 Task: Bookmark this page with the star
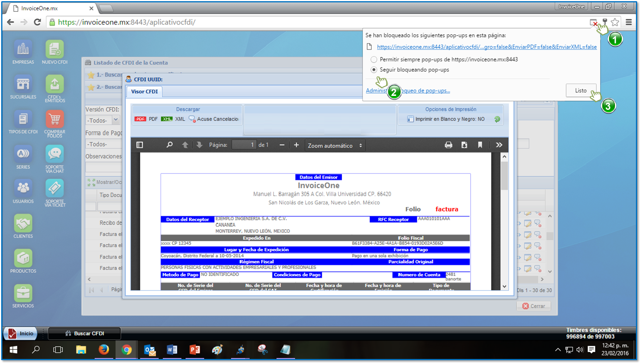[615, 22]
